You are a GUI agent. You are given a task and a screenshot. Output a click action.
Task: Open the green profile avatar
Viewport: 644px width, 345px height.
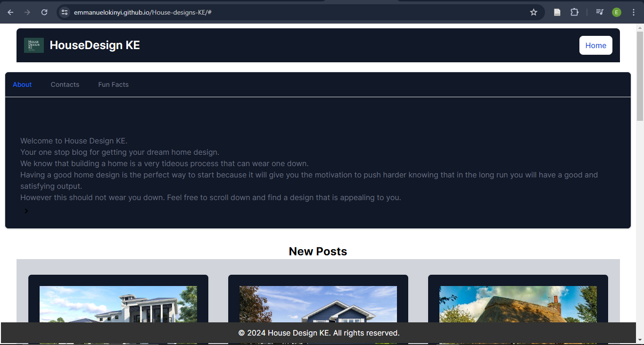pos(617,12)
